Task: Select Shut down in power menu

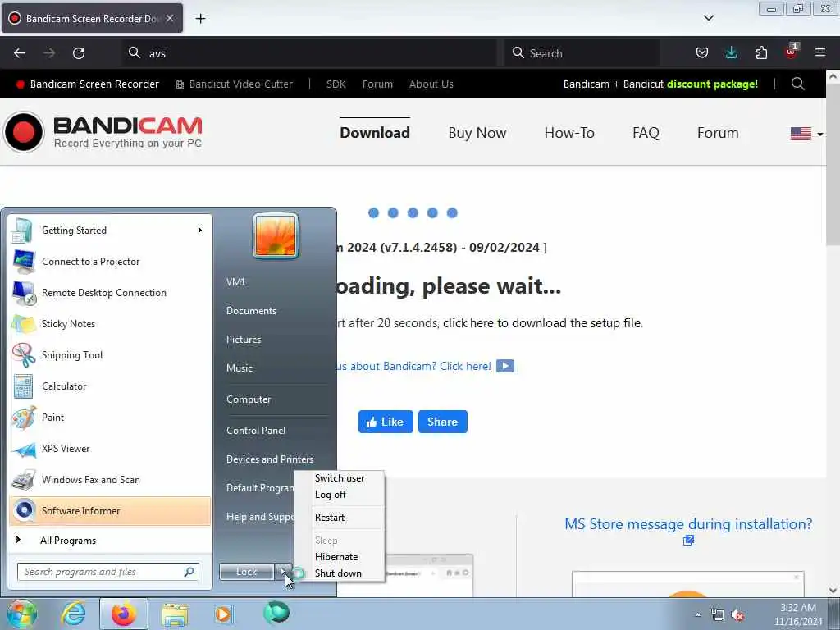Action: tap(339, 573)
